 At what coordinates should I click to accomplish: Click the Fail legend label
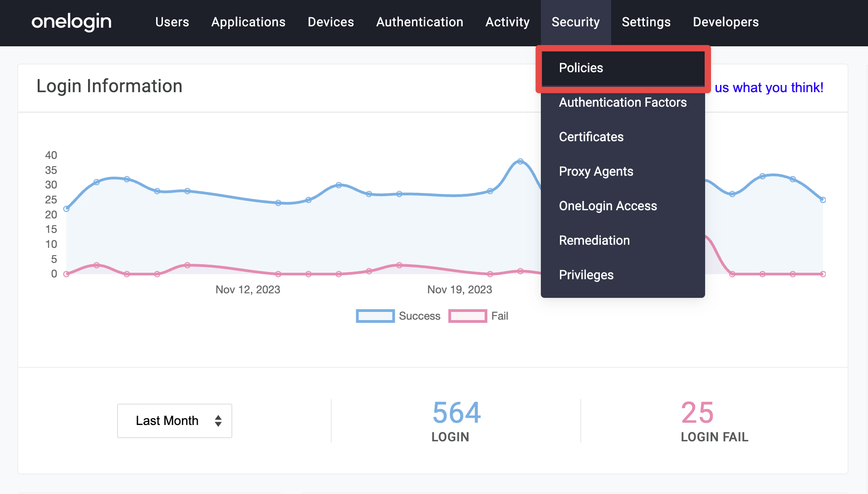point(500,316)
